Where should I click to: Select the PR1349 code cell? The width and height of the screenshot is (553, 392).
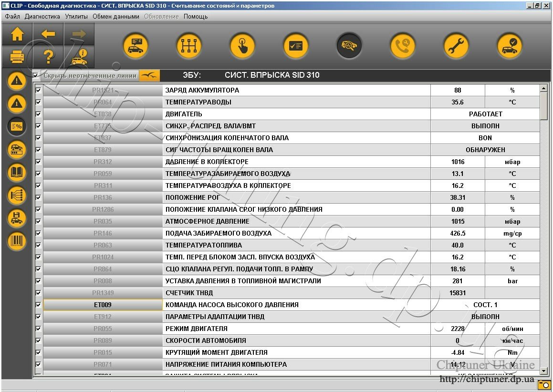(x=103, y=293)
